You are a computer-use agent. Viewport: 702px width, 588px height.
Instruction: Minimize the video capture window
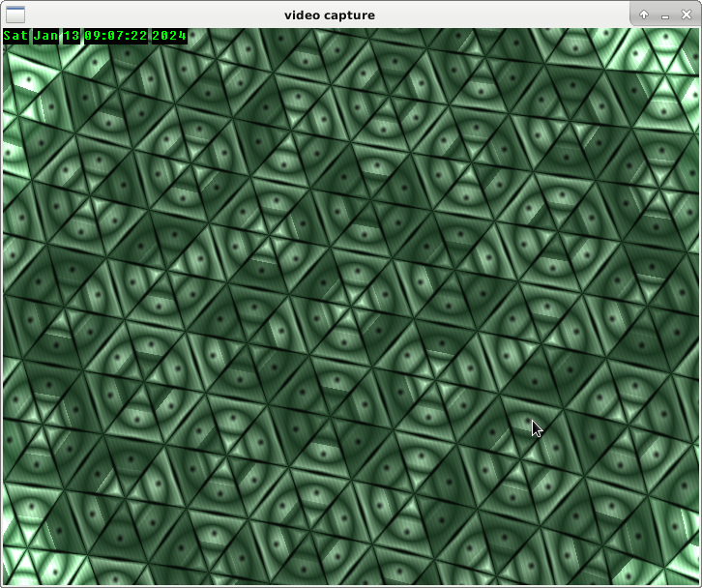(x=665, y=15)
